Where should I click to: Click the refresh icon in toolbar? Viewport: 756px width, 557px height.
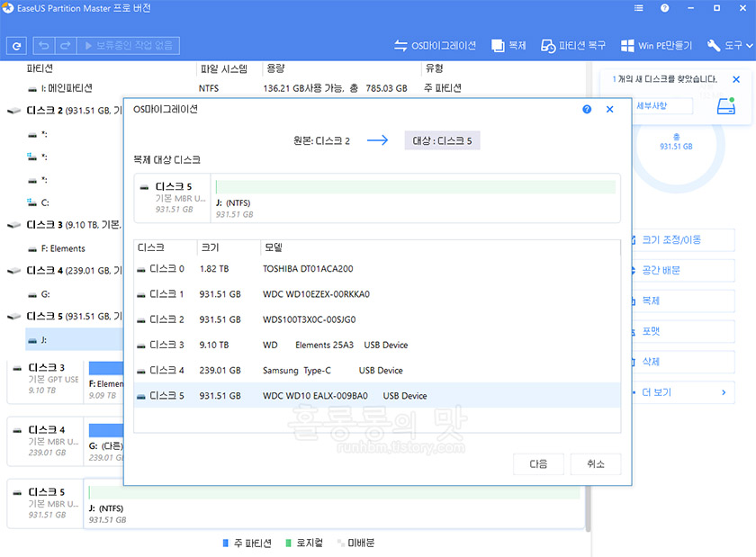(x=16, y=46)
